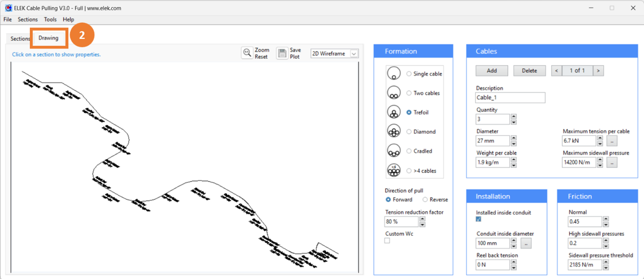
Task: Select the Diamond formation icon
Action: click(394, 131)
